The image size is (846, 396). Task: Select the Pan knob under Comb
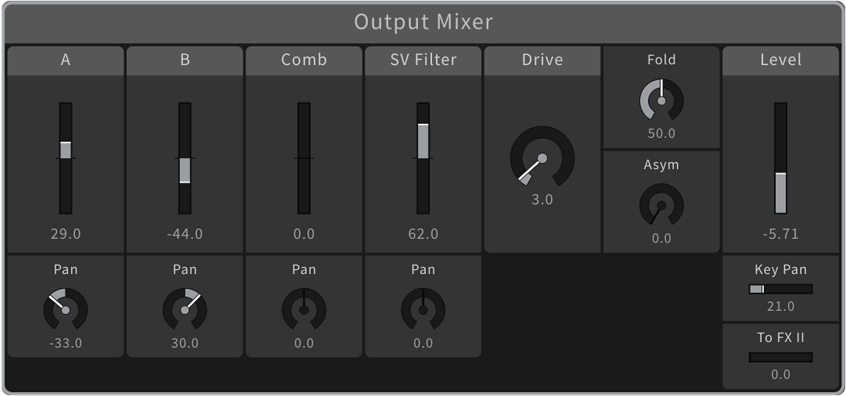pyautogui.click(x=304, y=310)
